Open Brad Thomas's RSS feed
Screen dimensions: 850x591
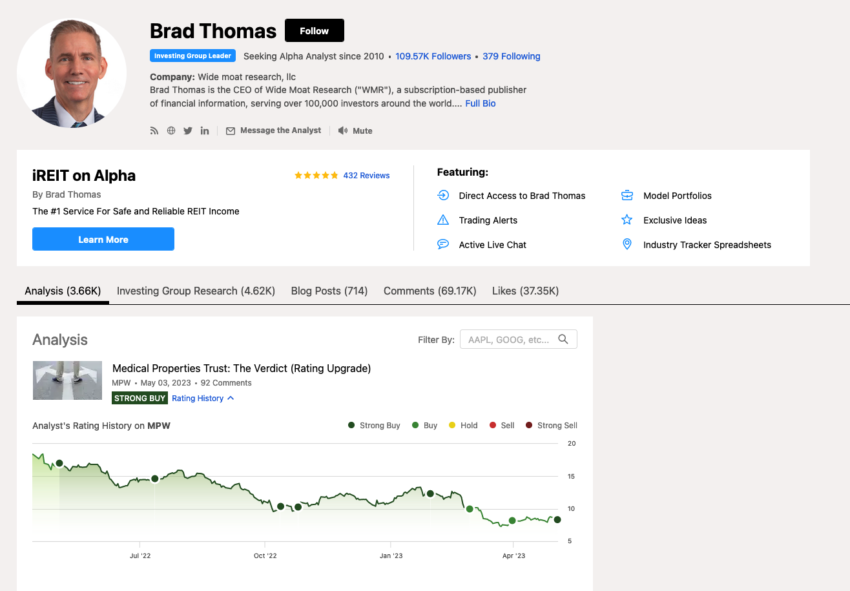pos(154,130)
